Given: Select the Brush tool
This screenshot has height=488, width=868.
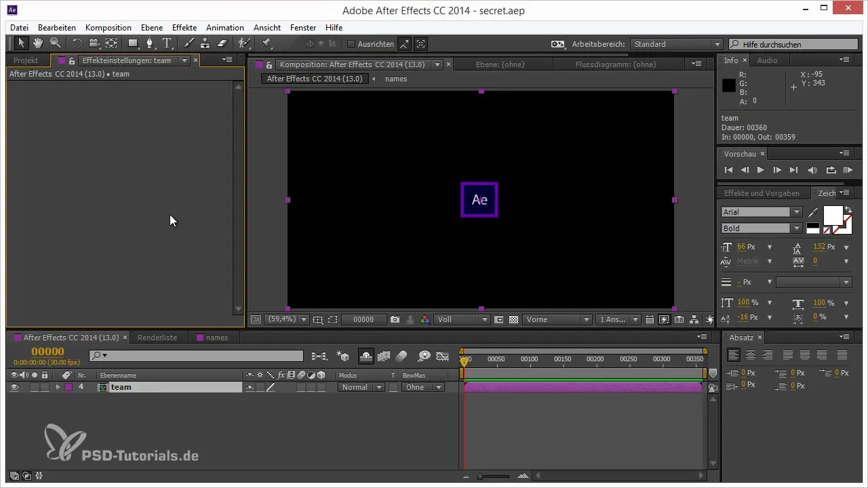Looking at the screenshot, I should click(189, 43).
